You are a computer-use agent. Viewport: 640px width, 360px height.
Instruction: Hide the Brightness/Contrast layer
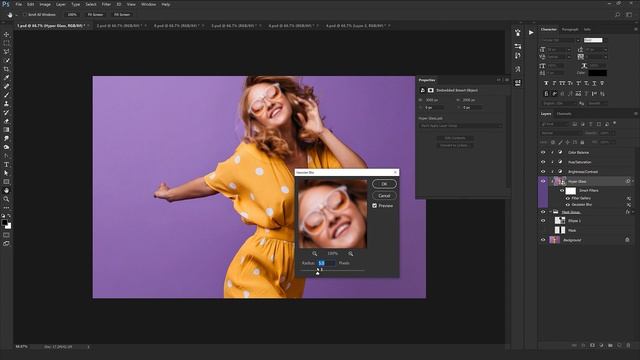(x=543, y=172)
